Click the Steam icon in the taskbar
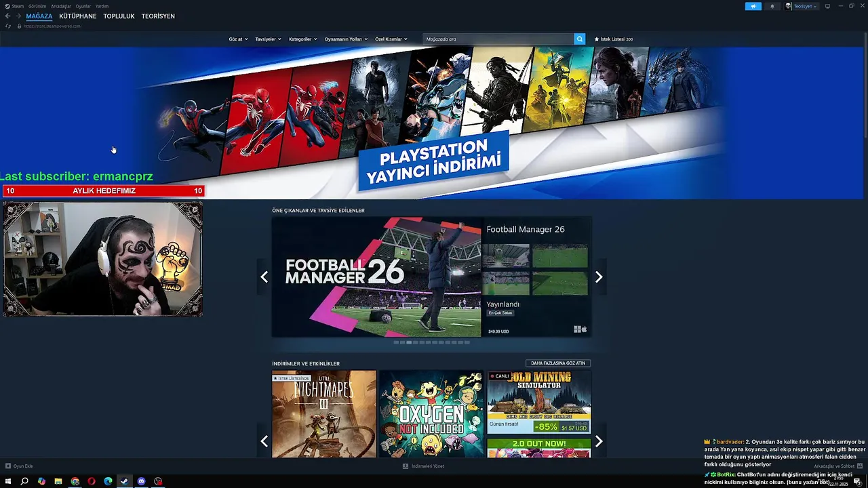Screen dimensions: 868x488 click(x=125, y=481)
